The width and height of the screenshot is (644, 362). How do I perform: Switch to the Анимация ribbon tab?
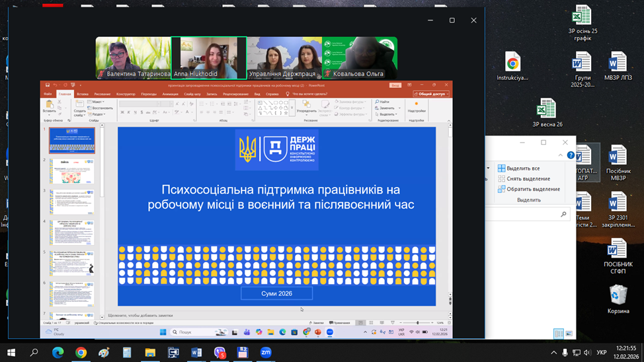170,94
